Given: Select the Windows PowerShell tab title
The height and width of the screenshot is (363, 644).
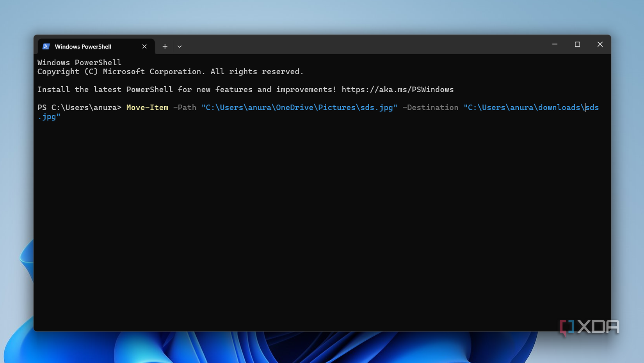Looking at the screenshot, I should point(84,46).
